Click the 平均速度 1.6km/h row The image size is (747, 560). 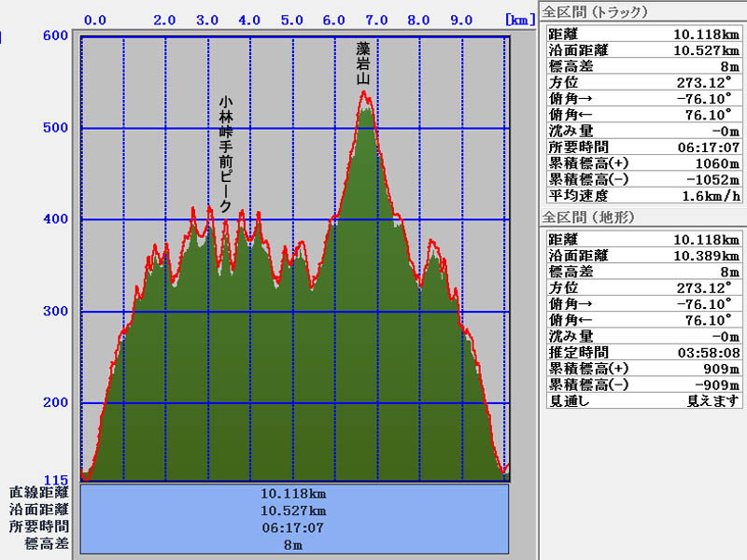click(x=642, y=196)
